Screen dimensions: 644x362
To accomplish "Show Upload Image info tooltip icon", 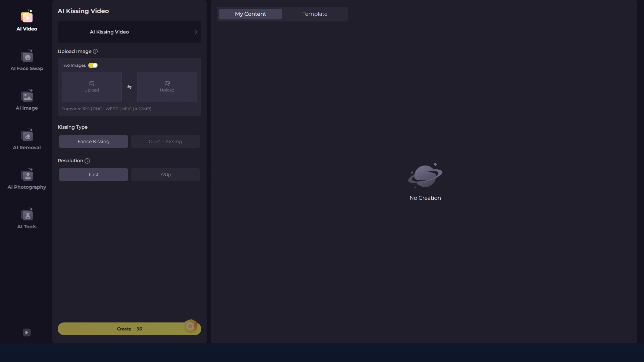I will (95, 51).
